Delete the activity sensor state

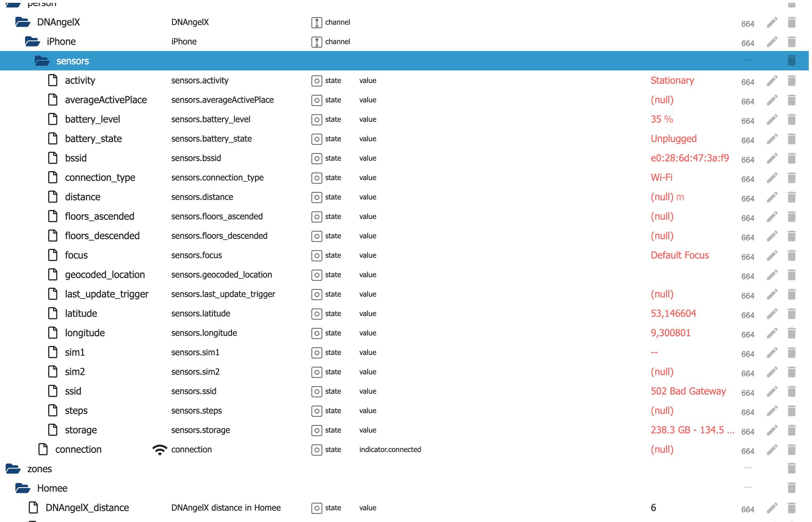792,81
